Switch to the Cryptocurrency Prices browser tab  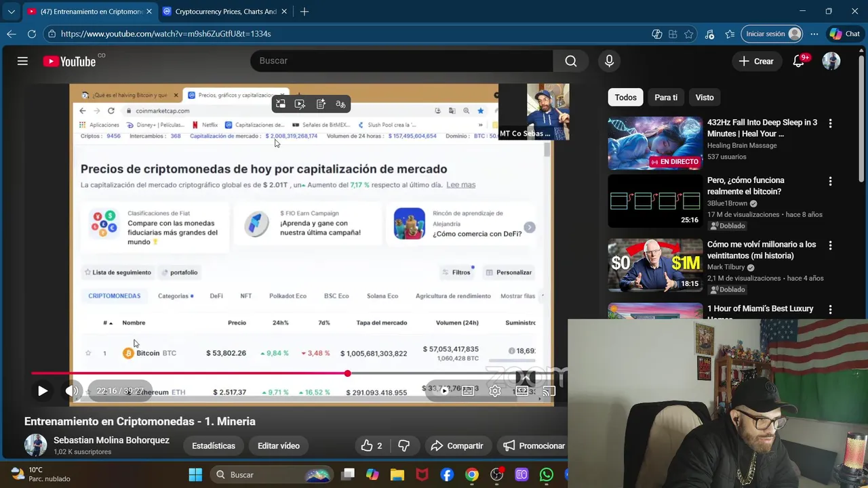pyautogui.click(x=226, y=12)
